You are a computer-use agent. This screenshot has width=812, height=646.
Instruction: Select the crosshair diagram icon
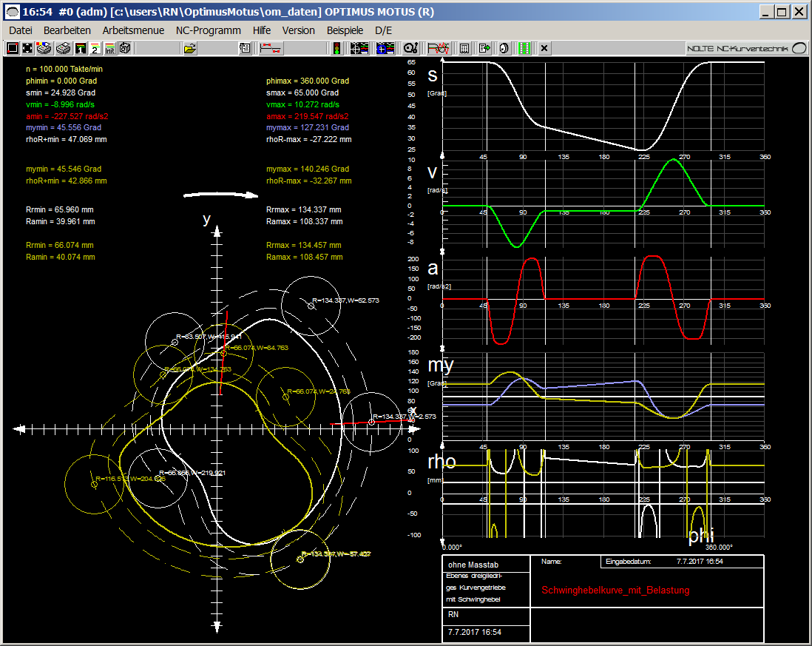[x=359, y=48]
